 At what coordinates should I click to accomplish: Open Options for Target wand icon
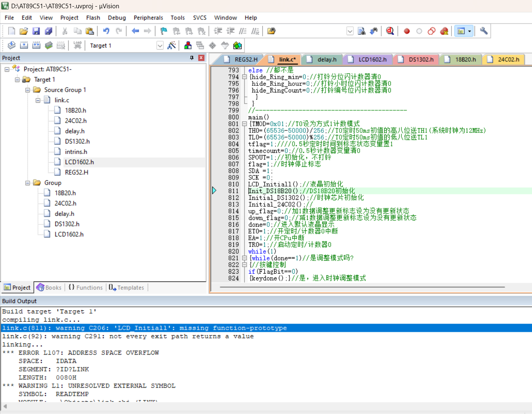coord(172,45)
